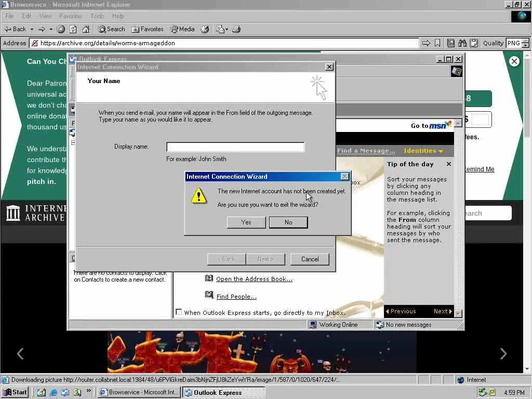Close the donation banner with round X

click(x=514, y=61)
